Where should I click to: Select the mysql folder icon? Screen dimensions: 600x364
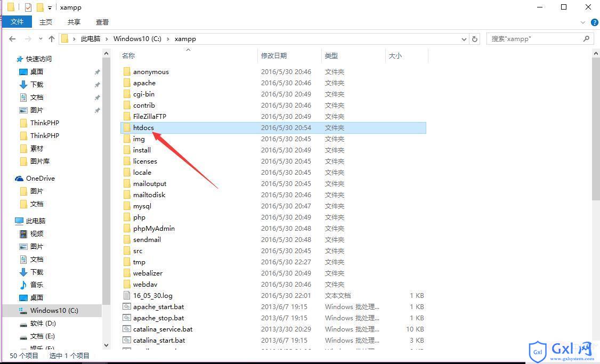coord(127,206)
